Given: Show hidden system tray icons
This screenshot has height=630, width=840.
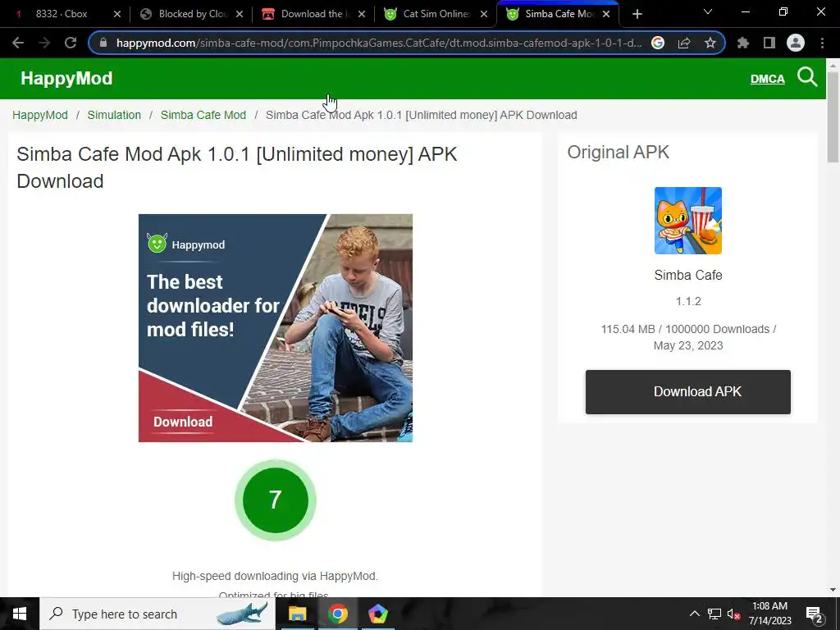Looking at the screenshot, I should (694, 614).
